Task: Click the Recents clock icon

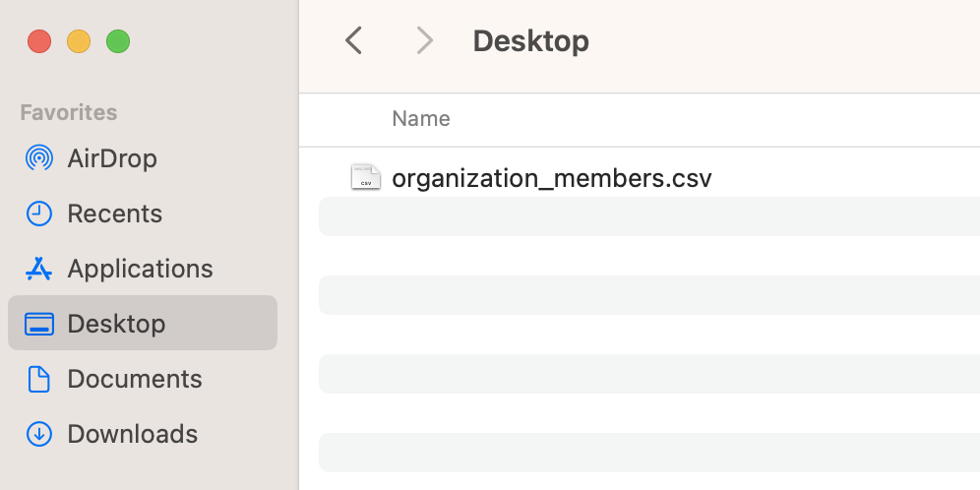Action: click(39, 214)
